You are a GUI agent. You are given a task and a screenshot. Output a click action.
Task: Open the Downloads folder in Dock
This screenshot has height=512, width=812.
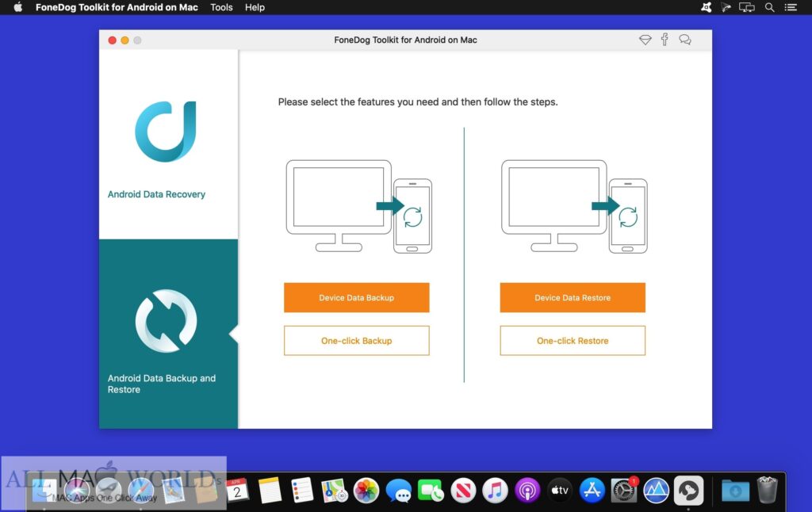coord(735,490)
